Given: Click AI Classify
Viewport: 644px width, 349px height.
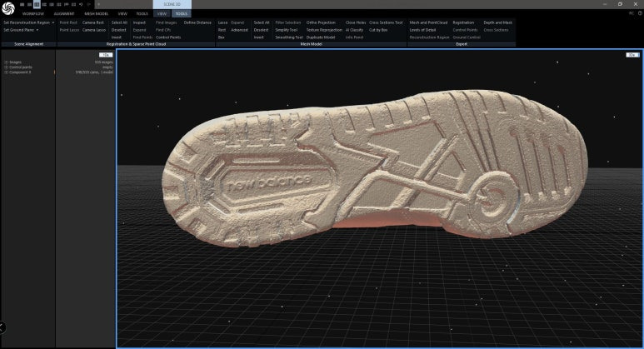Looking at the screenshot, I should coord(354,30).
